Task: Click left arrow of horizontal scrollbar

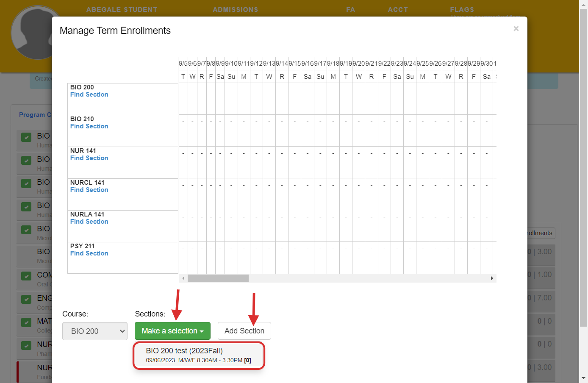Action: click(x=183, y=278)
